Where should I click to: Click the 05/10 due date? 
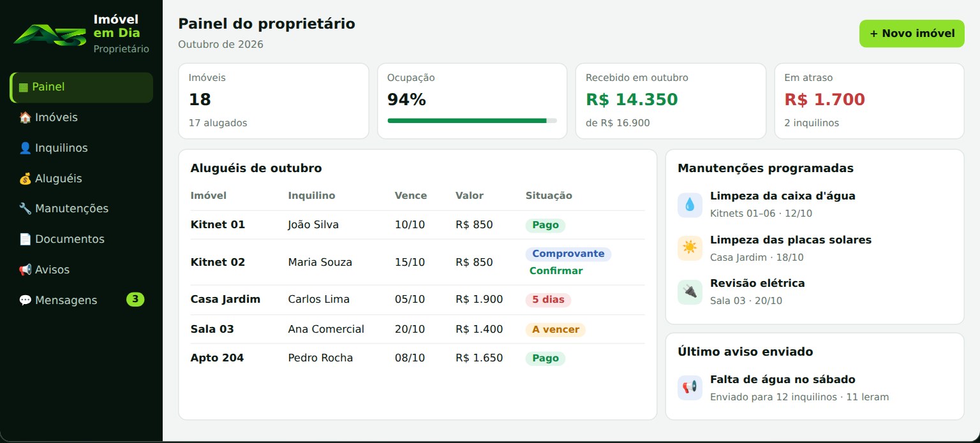click(x=410, y=300)
